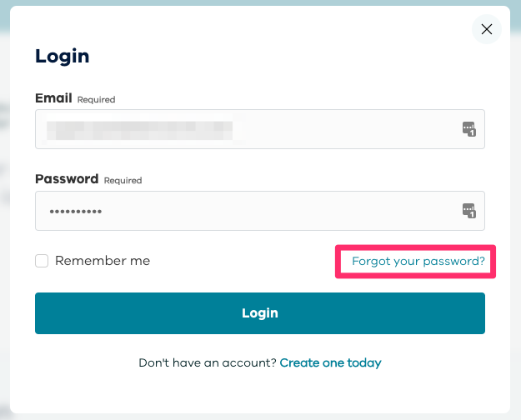Tick the Remember me checkbox

point(42,261)
